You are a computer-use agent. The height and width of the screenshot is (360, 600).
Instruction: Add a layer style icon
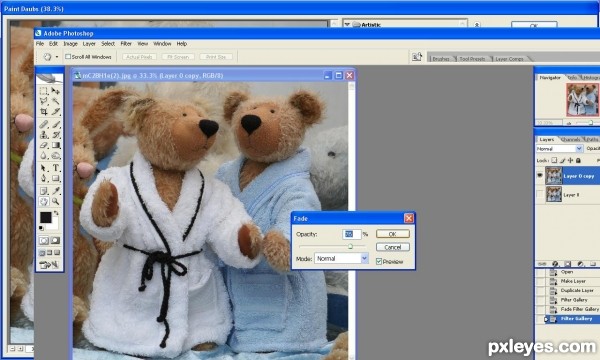(x=556, y=264)
